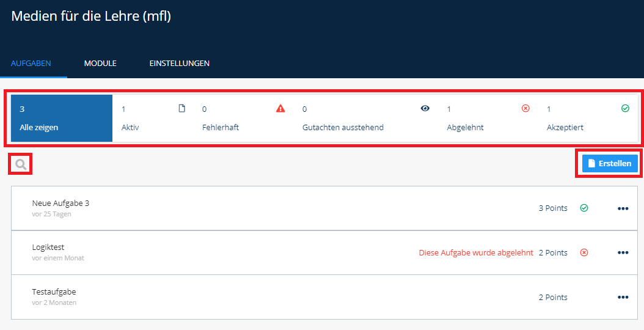644x330 pixels.
Task: Click the Erstellen button
Action: click(610, 164)
